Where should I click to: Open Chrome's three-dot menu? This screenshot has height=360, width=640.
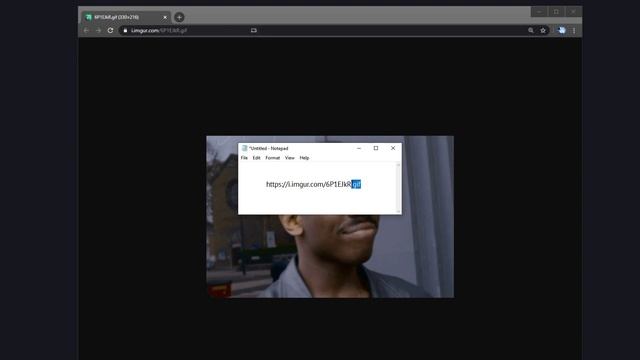point(574,30)
